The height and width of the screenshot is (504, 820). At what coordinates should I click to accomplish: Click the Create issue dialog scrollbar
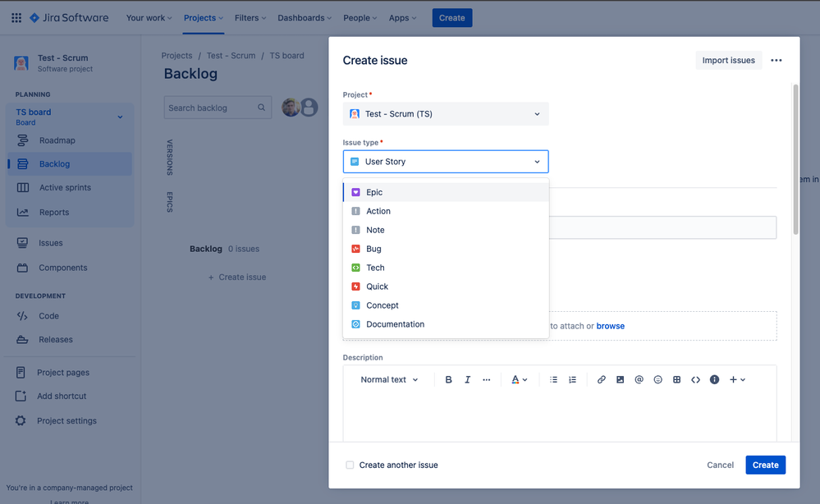(795, 159)
